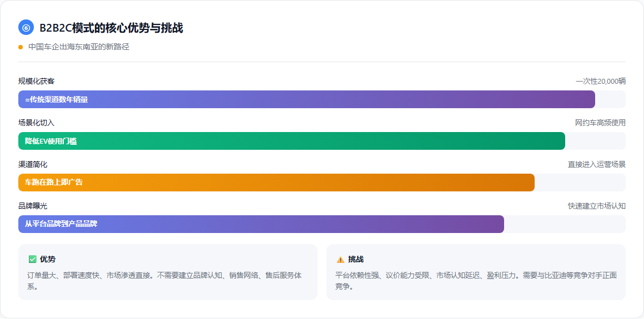644x319 pixels.
Task: Click the 快速建立市场认知 text
Action: 596,206
